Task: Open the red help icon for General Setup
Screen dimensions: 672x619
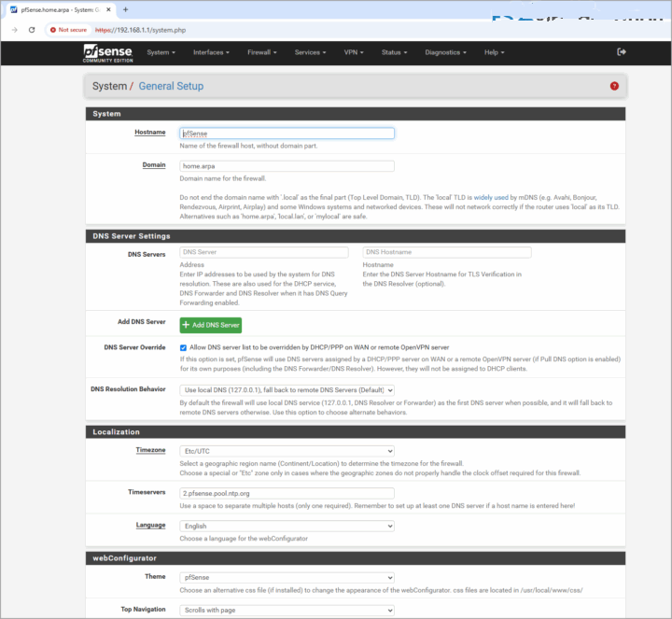Action: [x=614, y=86]
